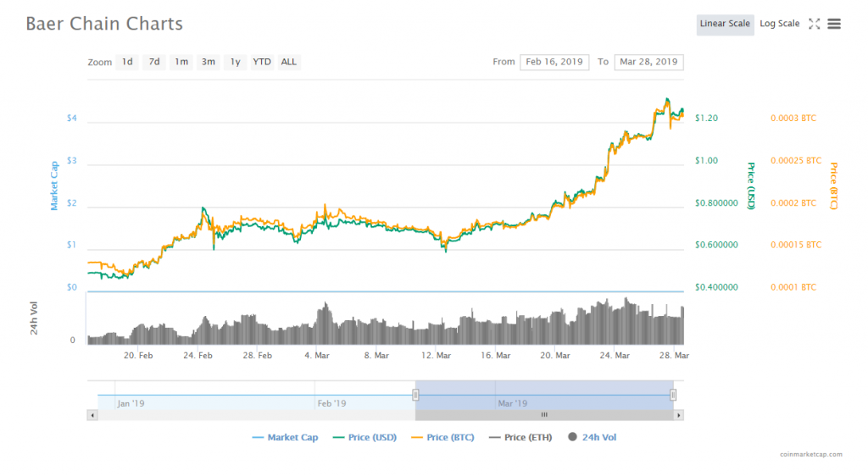The width and height of the screenshot is (868, 476).
Task: Switch to Log Scale
Action: pyautogui.click(x=780, y=24)
